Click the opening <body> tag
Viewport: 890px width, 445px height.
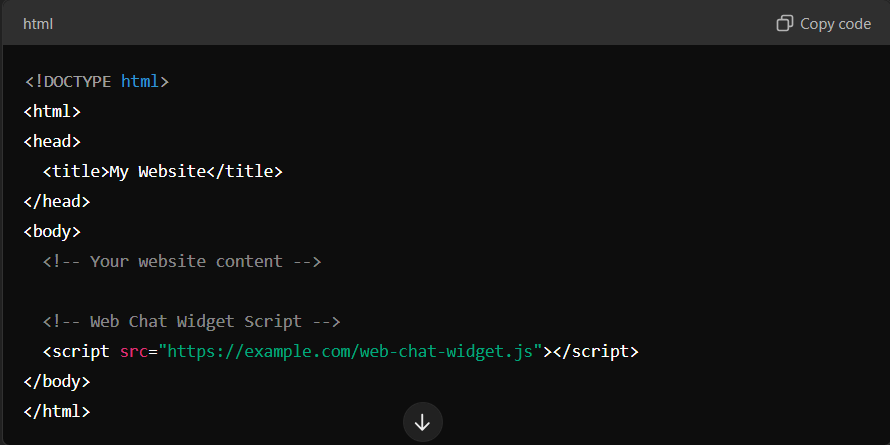pyautogui.click(x=52, y=231)
